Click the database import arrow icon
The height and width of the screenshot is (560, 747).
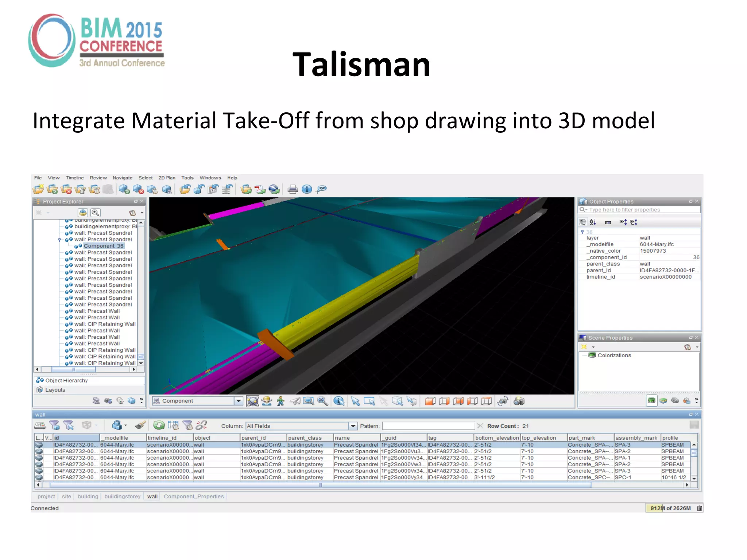[227, 189]
